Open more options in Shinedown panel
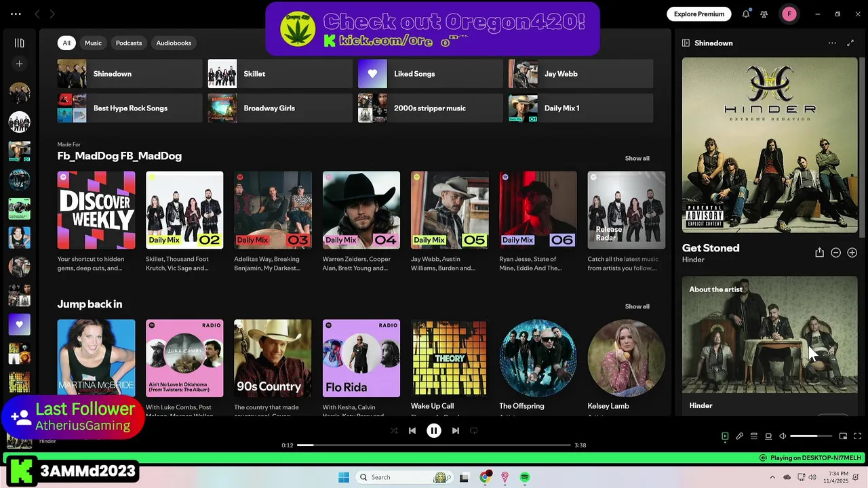The width and height of the screenshot is (868, 488). 832,43
